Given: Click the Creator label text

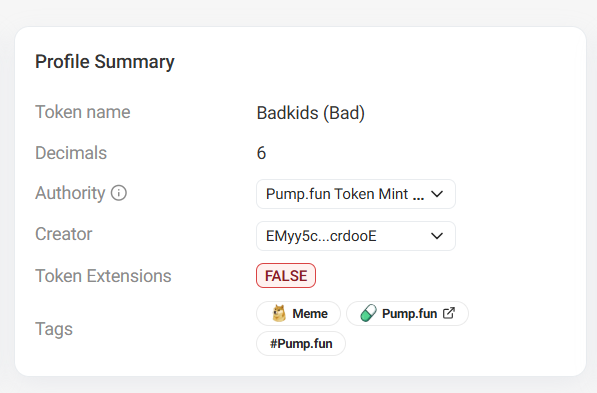Looking at the screenshot, I should 64,234.
